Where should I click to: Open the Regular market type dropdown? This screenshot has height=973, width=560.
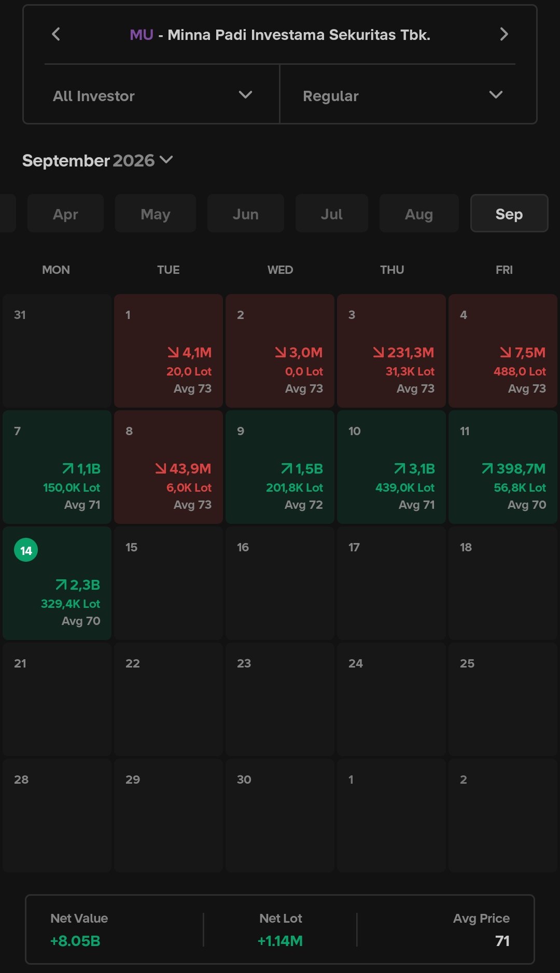408,95
